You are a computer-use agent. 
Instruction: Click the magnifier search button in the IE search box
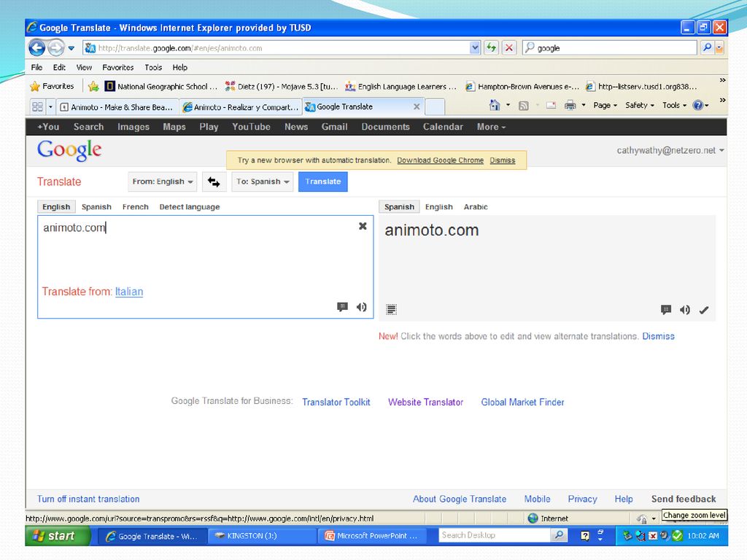pyautogui.click(x=707, y=47)
